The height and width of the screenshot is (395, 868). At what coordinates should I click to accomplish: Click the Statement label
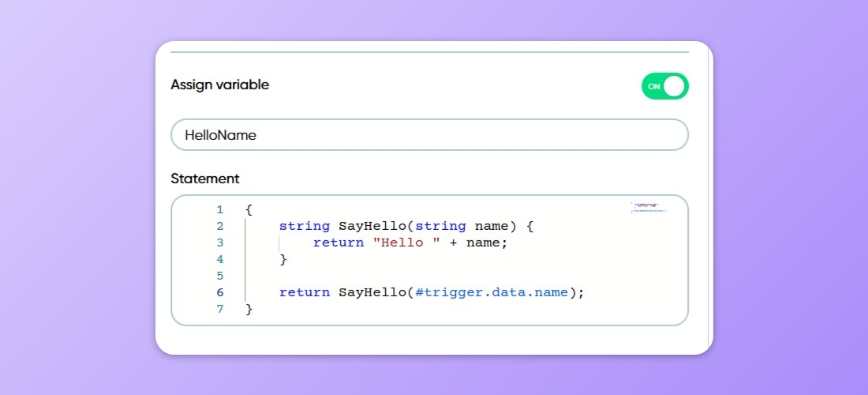tap(205, 179)
